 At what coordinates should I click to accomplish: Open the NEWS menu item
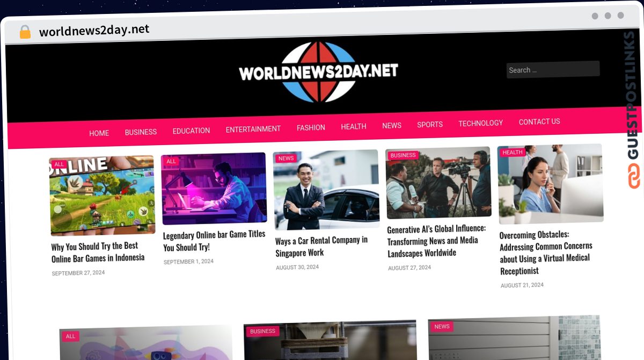tap(392, 125)
